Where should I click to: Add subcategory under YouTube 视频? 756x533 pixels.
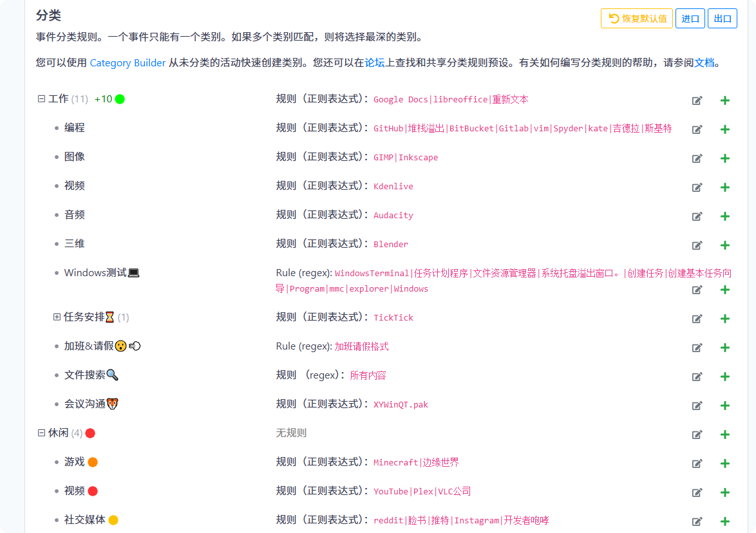tap(724, 492)
